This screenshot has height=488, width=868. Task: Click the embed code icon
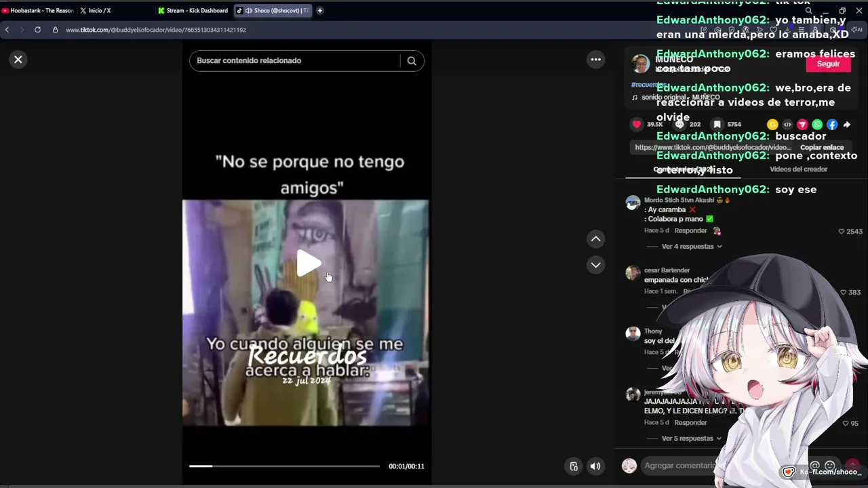pyautogui.click(x=787, y=125)
